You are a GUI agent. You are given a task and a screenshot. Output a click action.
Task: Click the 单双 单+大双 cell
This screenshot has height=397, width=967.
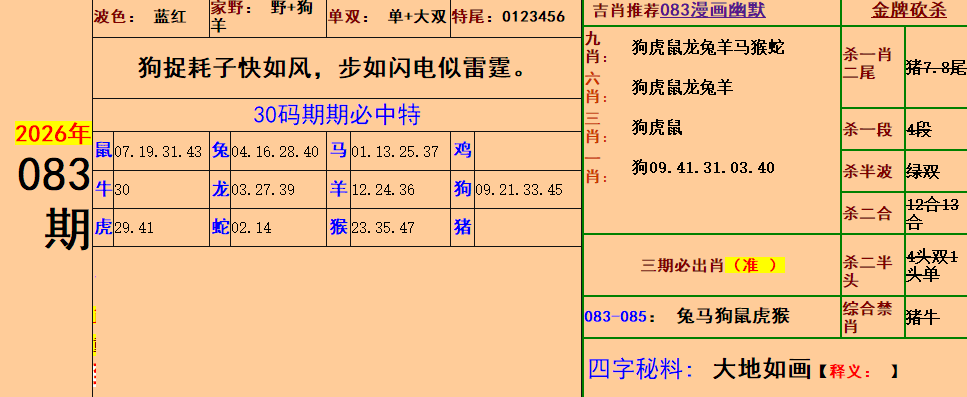(388, 18)
